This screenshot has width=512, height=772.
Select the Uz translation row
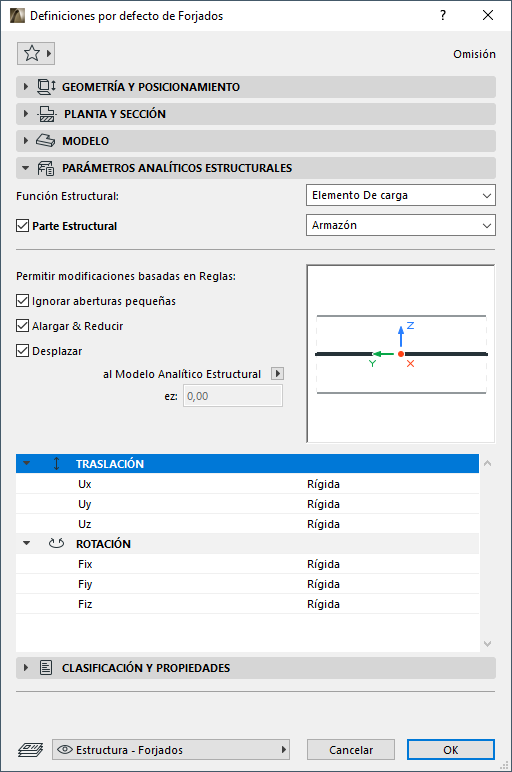click(247, 524)
